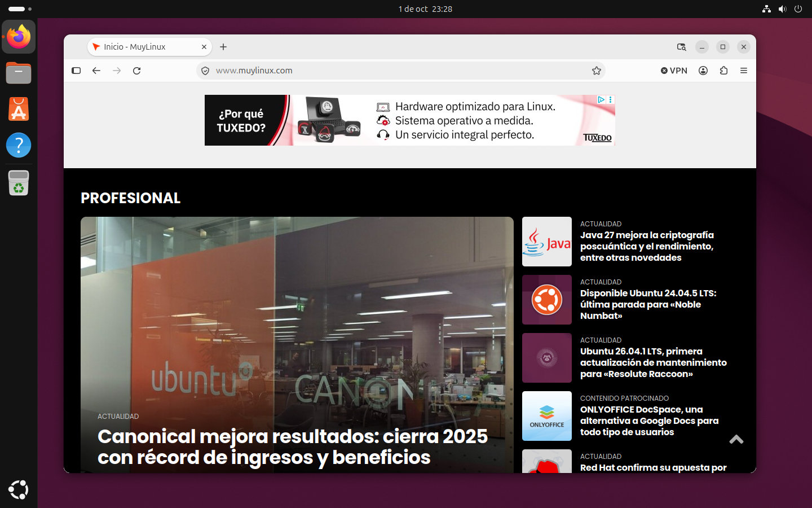This screenshot has height=508, width=812.
Task: Open the Activities workspace indicator
Action: click(x=20, y=9)
